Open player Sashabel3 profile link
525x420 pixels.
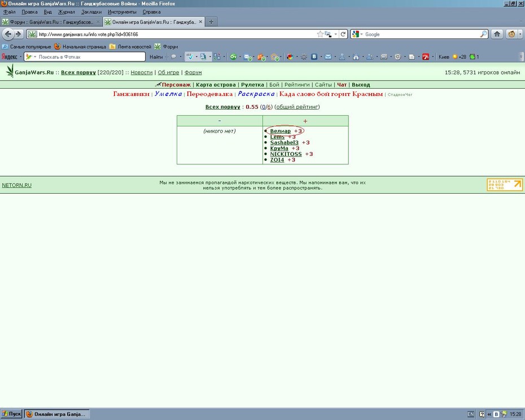[x=285, y=142]
